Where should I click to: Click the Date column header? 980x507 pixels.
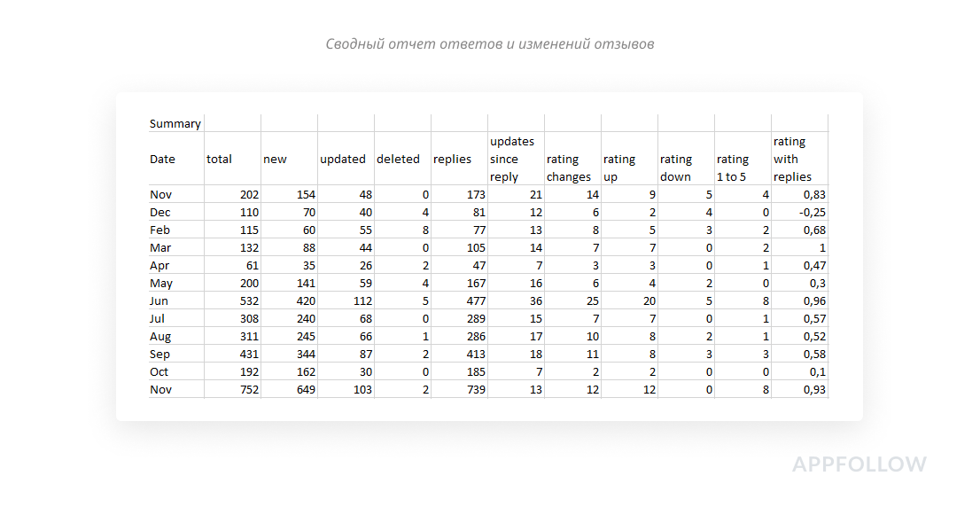coord(163,160)
